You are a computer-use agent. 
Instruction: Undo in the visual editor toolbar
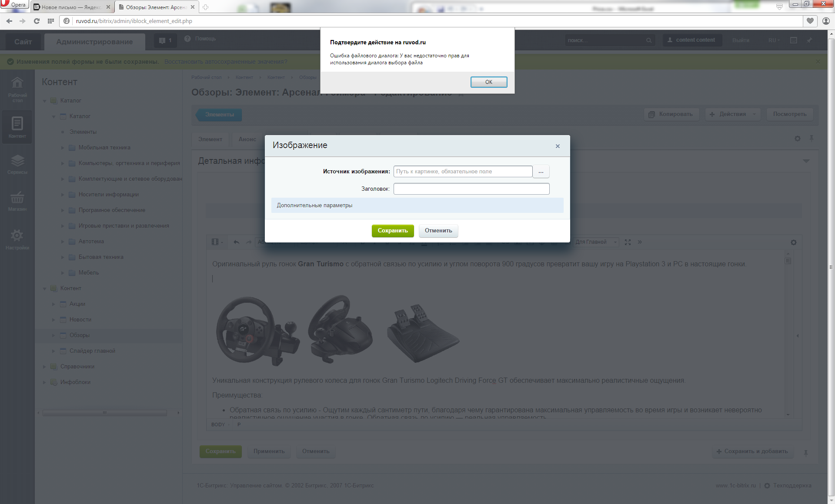pos(236,242)
